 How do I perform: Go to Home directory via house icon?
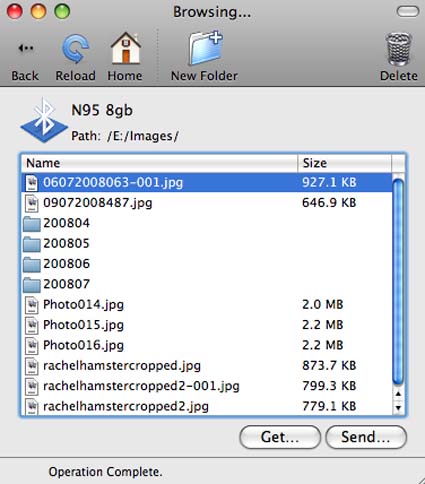(x=126, y=48)
